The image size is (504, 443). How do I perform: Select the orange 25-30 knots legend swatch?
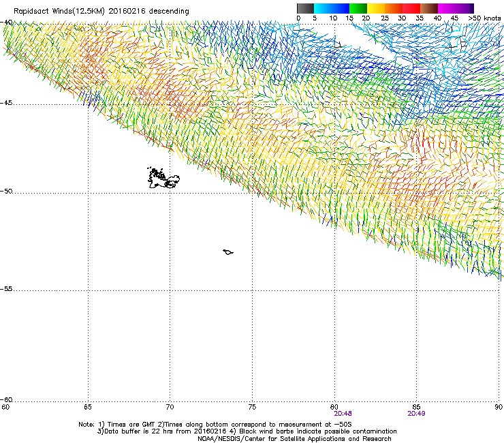[x=394, y=8]
